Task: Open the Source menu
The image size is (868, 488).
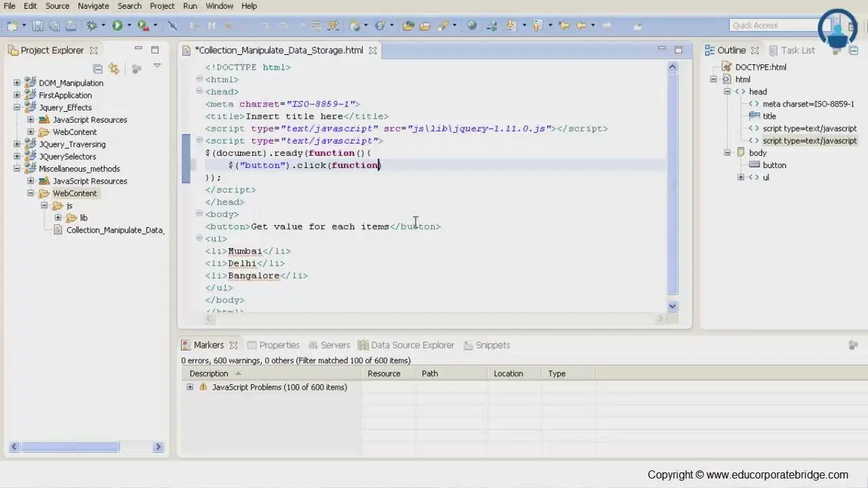Action: click(x=57, y=6)
